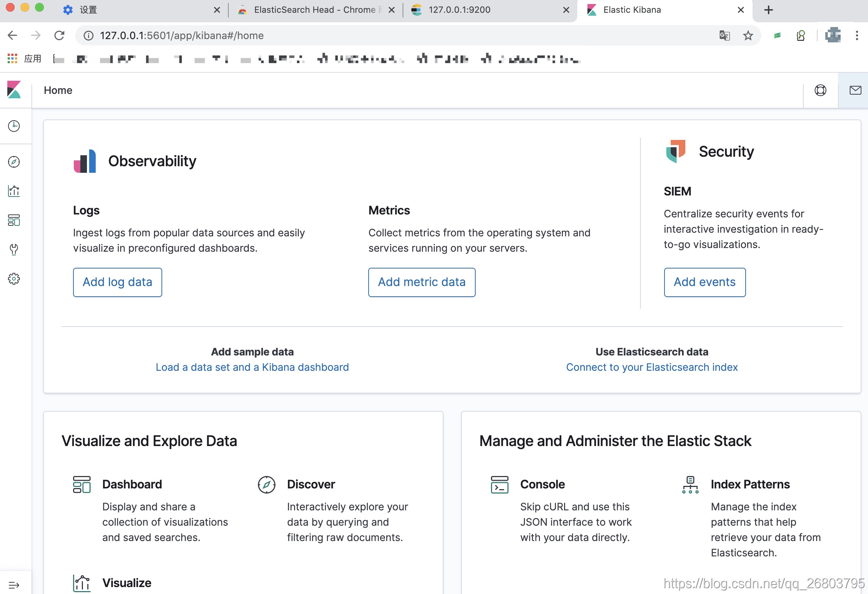Image resolution: width=868 pixels, height=594 pixels.
Task: Click the Observability logo icon
Action: [x=85, y=161]
